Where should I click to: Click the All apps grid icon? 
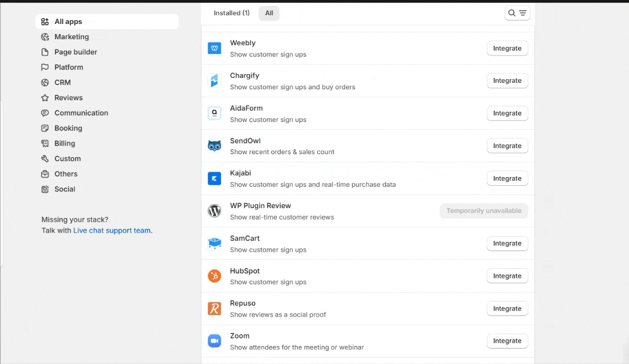[45, 22]
